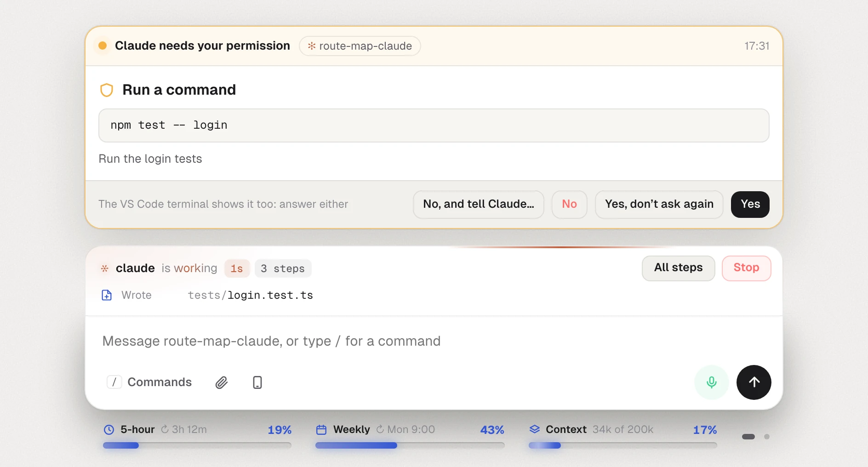
Task: Click the npm test -- login command box
Action: pyautogui.click(x=434, y=125)
